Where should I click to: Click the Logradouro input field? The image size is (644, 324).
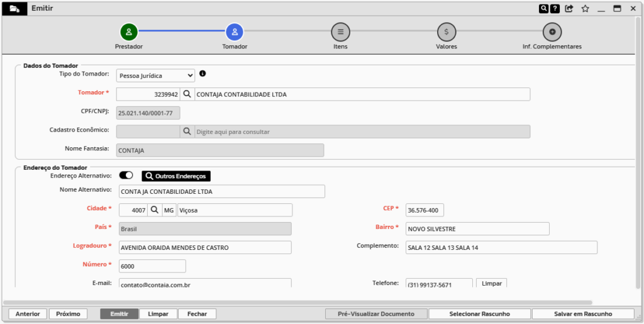pyautogui.click(x=204, y=247)
